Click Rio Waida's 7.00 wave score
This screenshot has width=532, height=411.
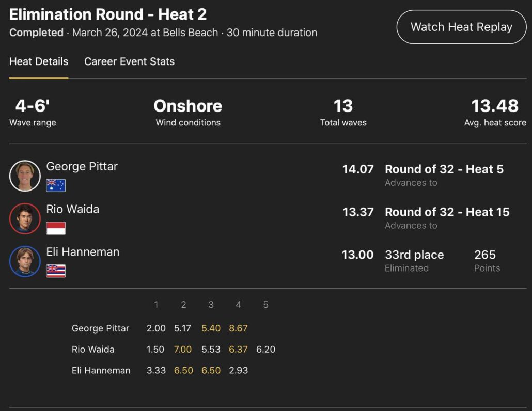[x=183, y=350]
